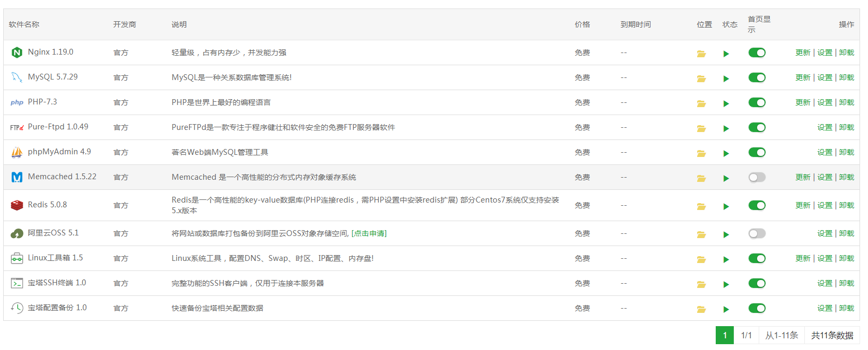
Task: Open the Nginx install folder icon
Action: click(701, 54)
